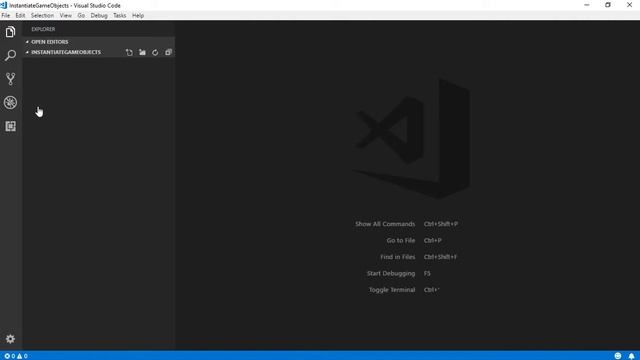Click the errors count in status bar
This screenshot has height=360, width=640.
pos(10,356)
